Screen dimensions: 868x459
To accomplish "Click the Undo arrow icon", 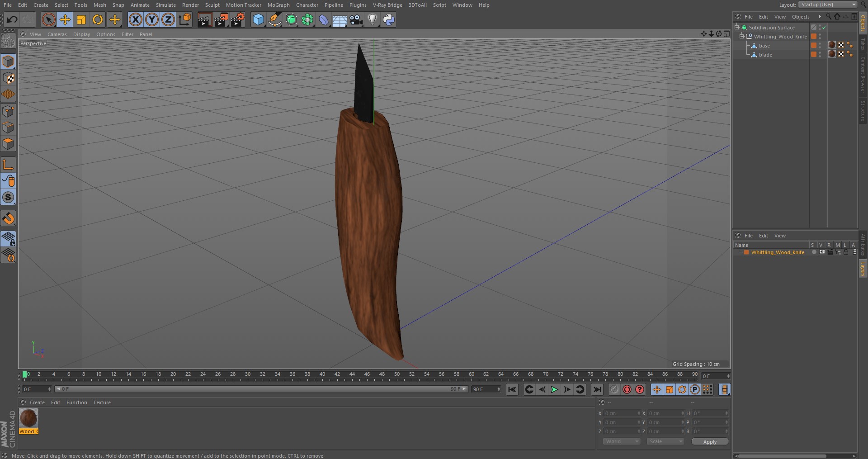I will point(12,19).
